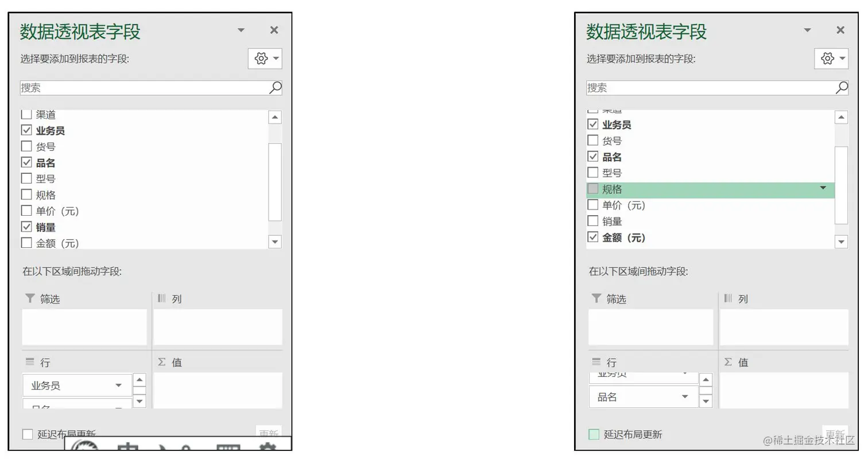Enable 延迟布局更新 checkbox in left panel

click(27, 434)
